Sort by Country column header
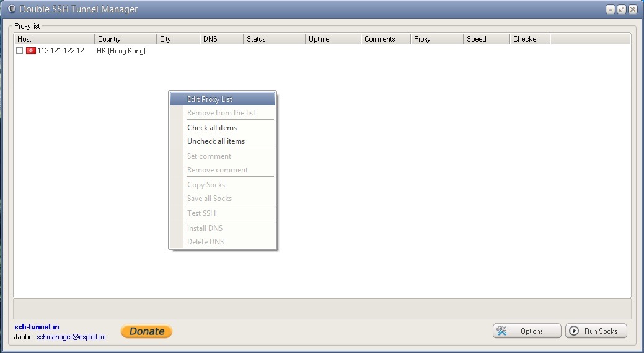Screen dimensions: 644x353 click(126, 38)
